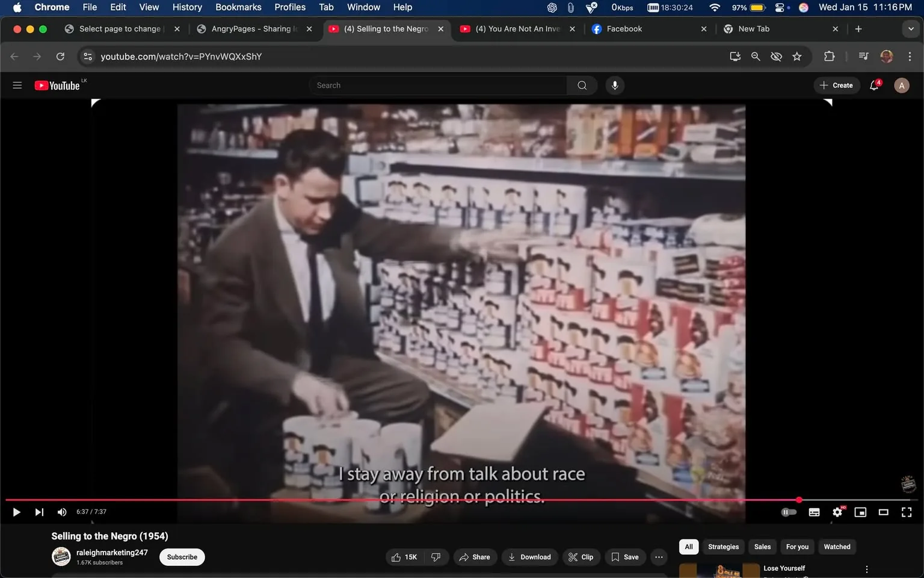Switch to theater mode
This screenshot has height=578, width=924.
883,512
